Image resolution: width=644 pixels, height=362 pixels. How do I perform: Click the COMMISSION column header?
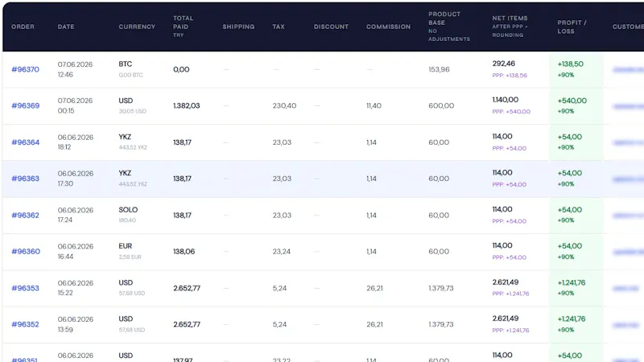pos(388,27)
